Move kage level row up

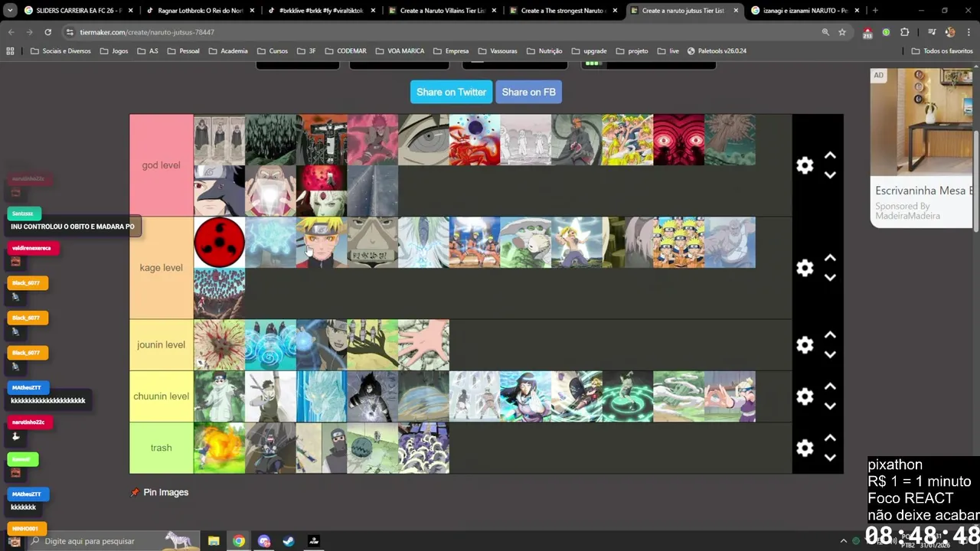point(830,258)
